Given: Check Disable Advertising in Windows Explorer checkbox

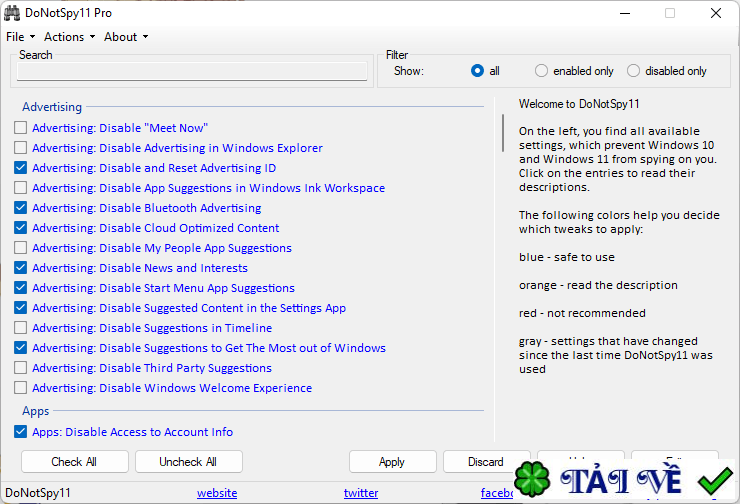Looking at the screenshot, I should (20, 148).
